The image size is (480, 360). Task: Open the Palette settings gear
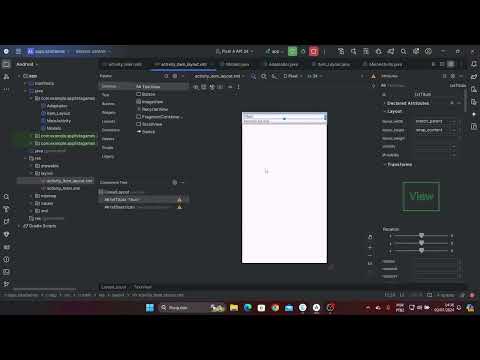pos(175,76)
